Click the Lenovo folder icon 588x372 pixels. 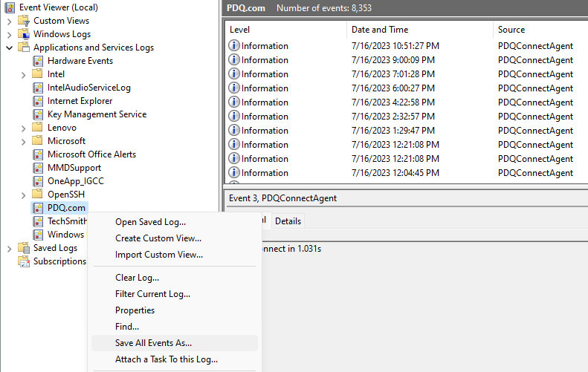[x=37, y=128]
